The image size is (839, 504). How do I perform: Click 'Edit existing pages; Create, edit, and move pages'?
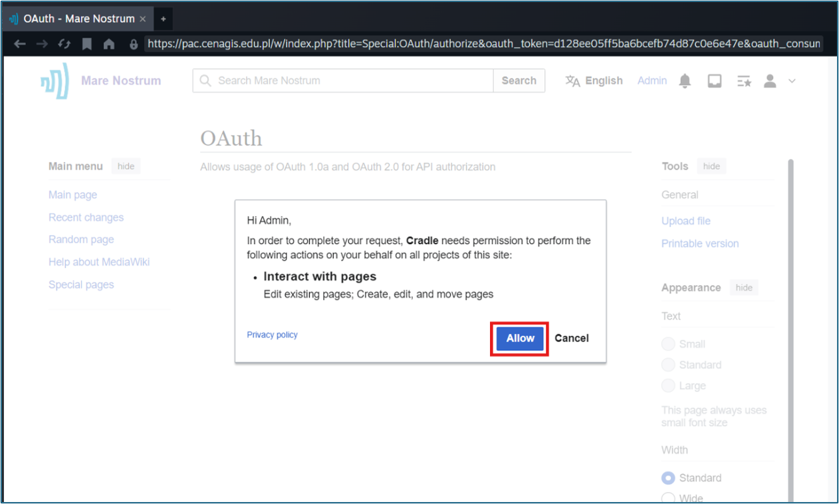[x=378, y=294]
